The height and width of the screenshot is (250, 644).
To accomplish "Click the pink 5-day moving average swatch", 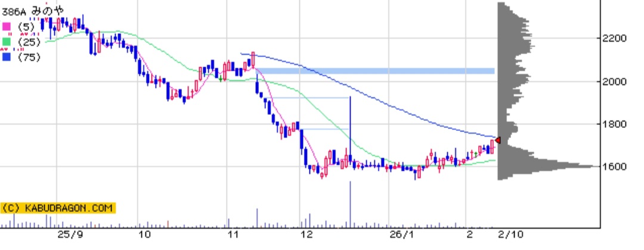I will (7, 26).
